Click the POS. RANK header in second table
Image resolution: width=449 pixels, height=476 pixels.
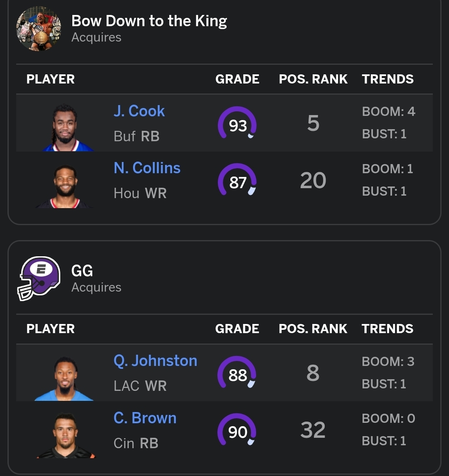pos(313,329)
